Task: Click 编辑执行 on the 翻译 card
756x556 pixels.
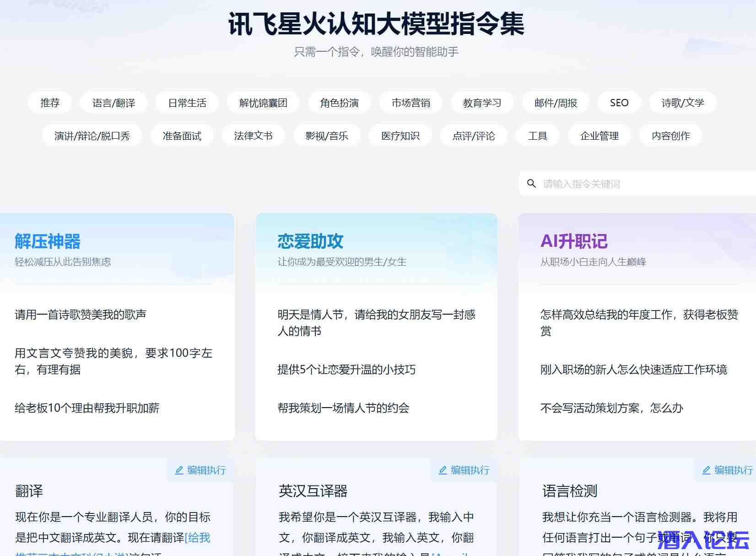Action: 200,470
